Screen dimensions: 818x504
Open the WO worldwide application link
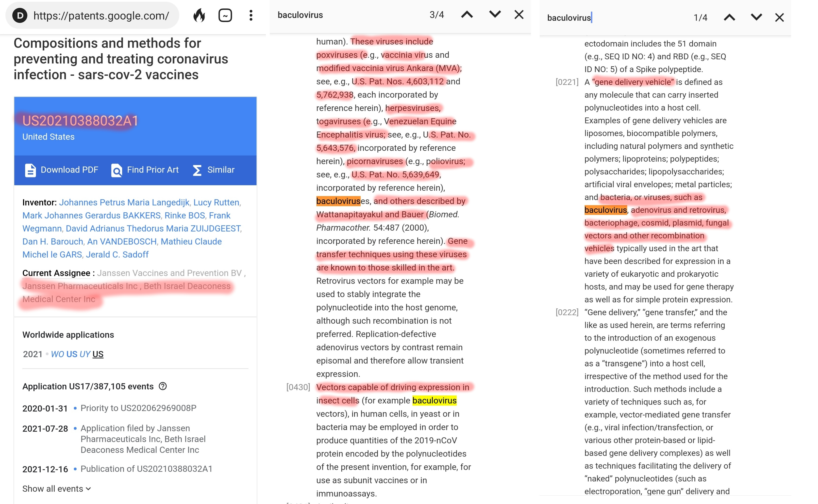point(57,354)
